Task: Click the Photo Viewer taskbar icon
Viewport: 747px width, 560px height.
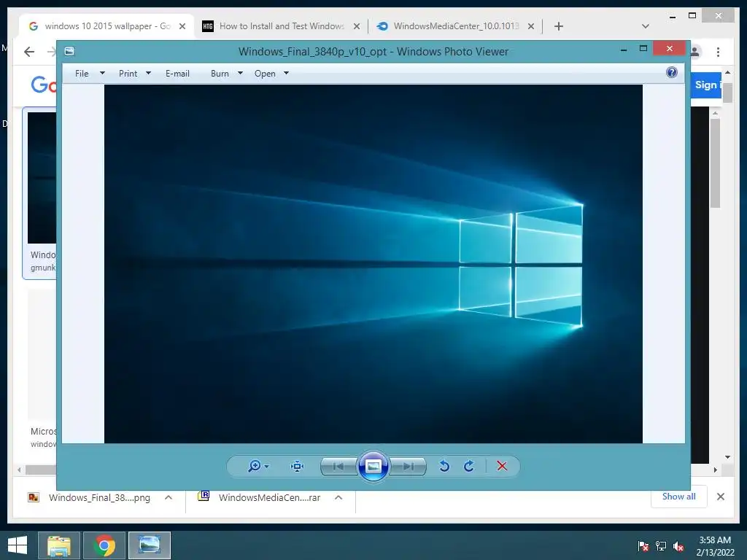Action: click(149, 545)
